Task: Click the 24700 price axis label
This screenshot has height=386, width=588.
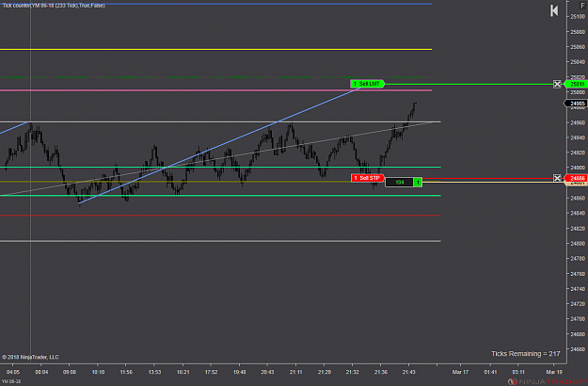Action: (x=578, y=319)
